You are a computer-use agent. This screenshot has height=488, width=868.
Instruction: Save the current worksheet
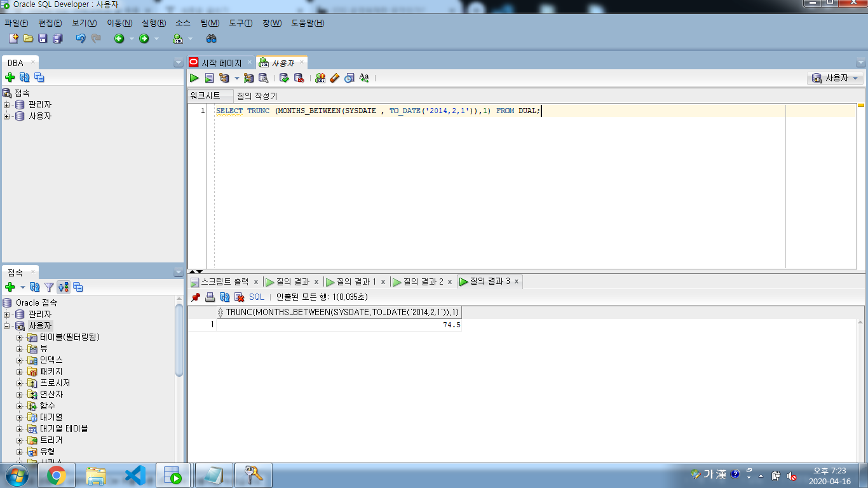(43, 39)
